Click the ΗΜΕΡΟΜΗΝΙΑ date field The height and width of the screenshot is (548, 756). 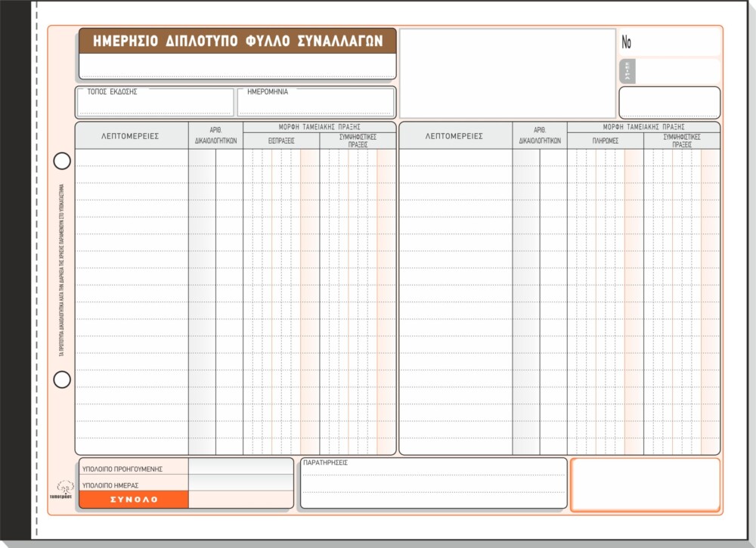(316, 102)
